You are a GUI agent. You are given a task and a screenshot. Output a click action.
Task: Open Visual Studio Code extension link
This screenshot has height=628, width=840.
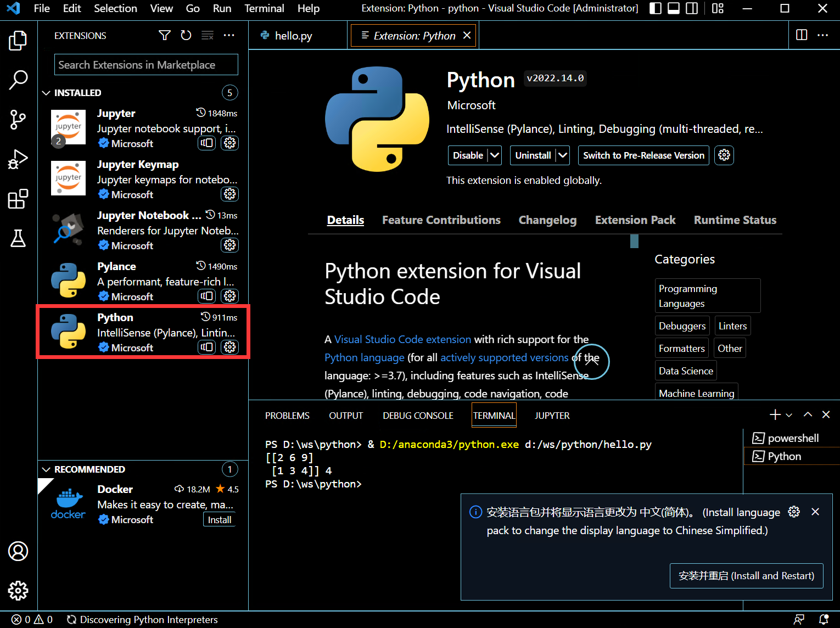(402, 339)
